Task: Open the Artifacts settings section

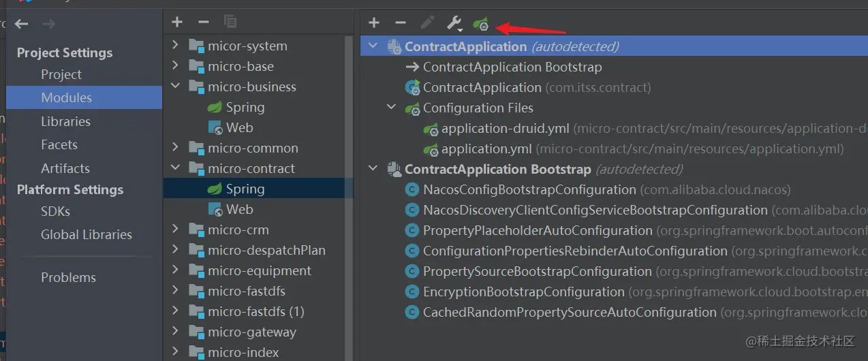Action: [65, 168]
